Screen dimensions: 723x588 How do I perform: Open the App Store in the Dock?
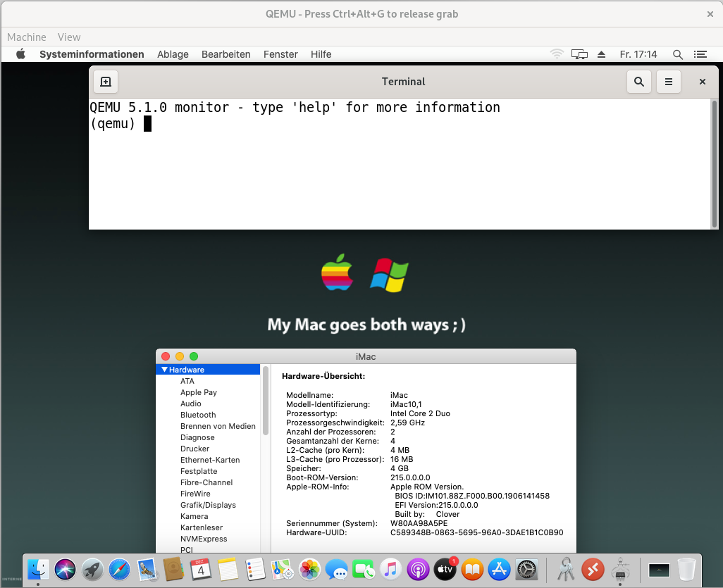[500, 570]
